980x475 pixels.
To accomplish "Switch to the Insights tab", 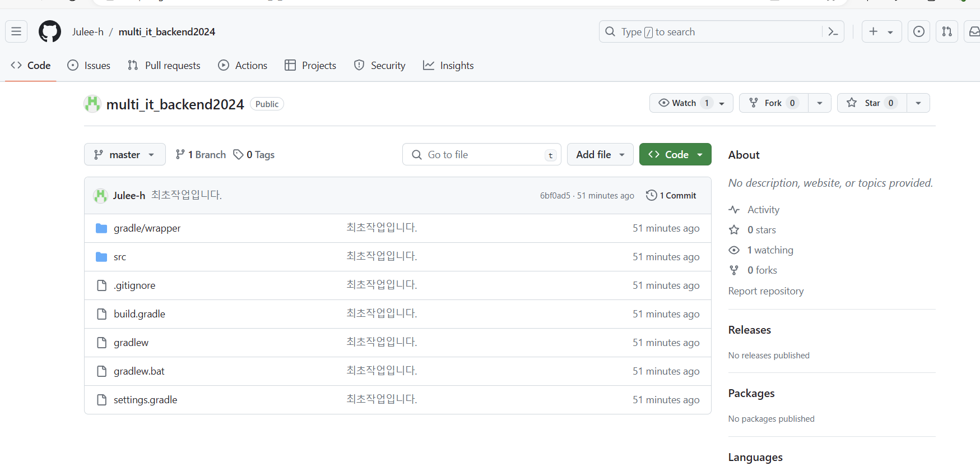I will tap(448, 66).
